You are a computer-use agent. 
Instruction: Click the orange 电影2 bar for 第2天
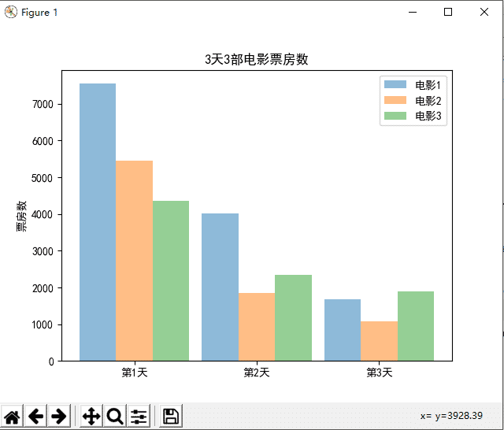pos(257,327)
